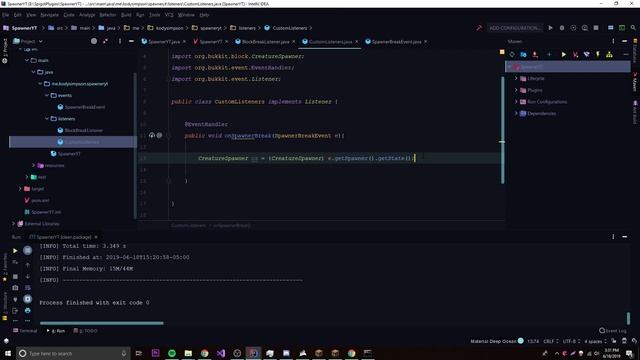
Task: Open the TODO tool window button
Action: 85,331
